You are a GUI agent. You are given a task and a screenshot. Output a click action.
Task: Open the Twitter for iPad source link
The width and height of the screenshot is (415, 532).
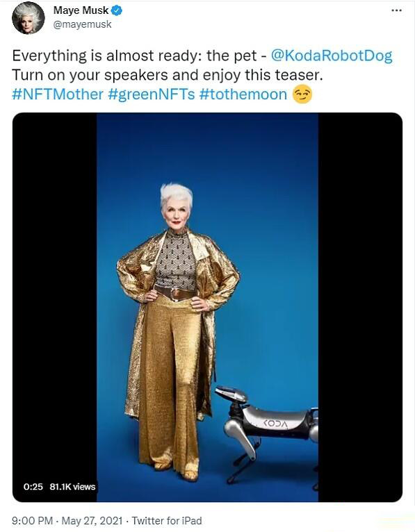[167, 520]
